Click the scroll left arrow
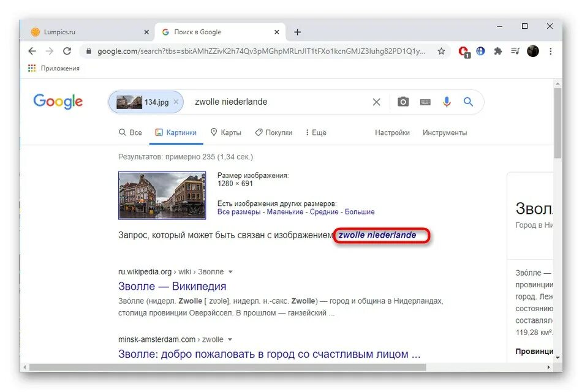 coord(25,367)
